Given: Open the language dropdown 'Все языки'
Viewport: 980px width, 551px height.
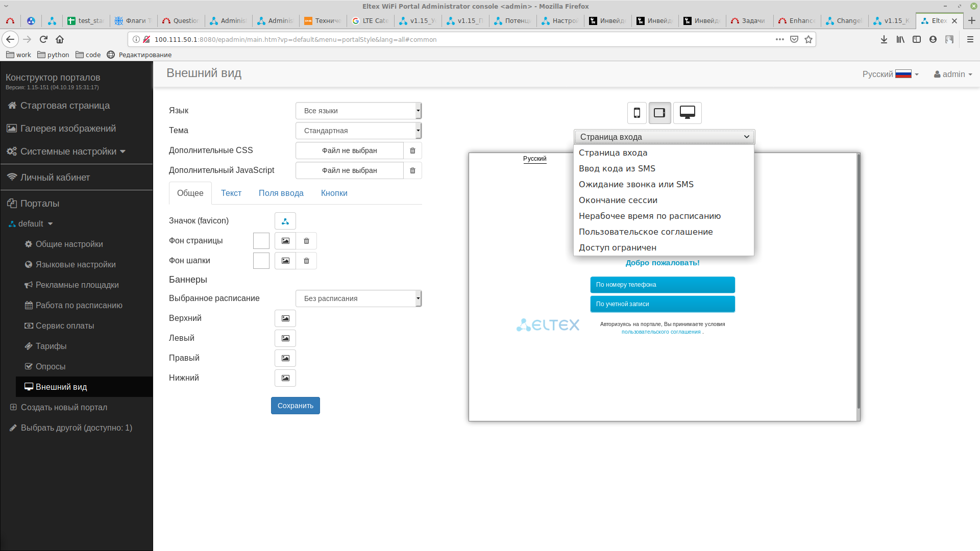Looking at the screenshot, I should tap(358, 111).
